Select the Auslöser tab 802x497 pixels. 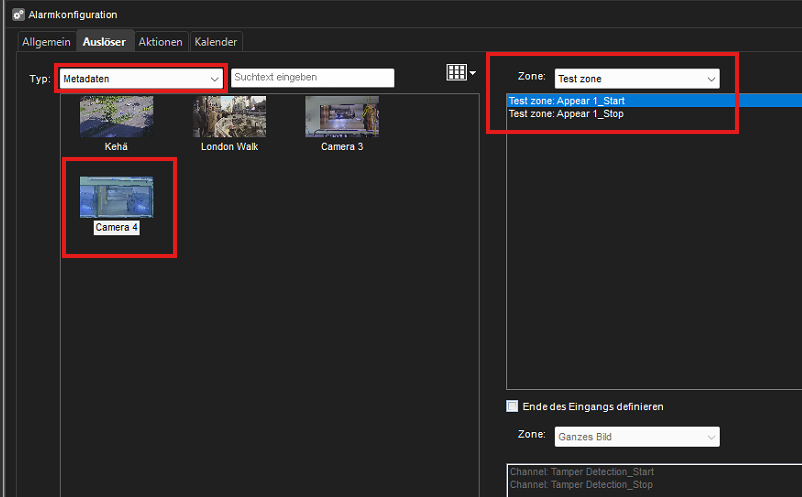pyautogui.click(x=104, y=42)
